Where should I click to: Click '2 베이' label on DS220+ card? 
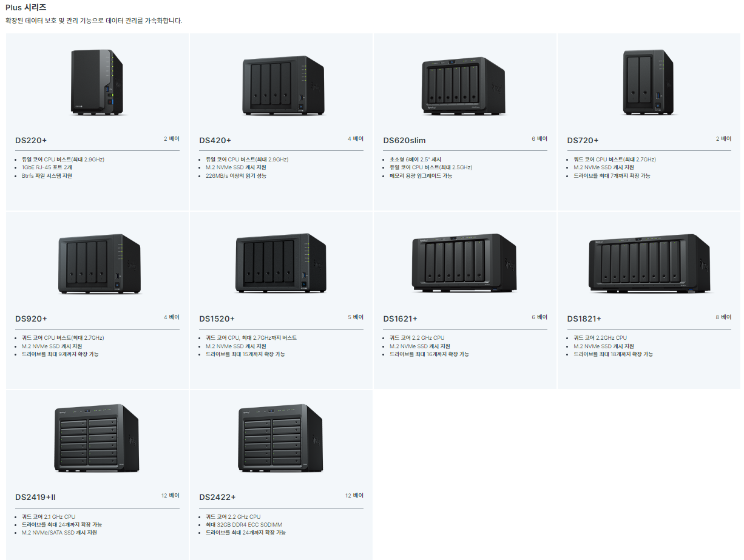(172, 139)
